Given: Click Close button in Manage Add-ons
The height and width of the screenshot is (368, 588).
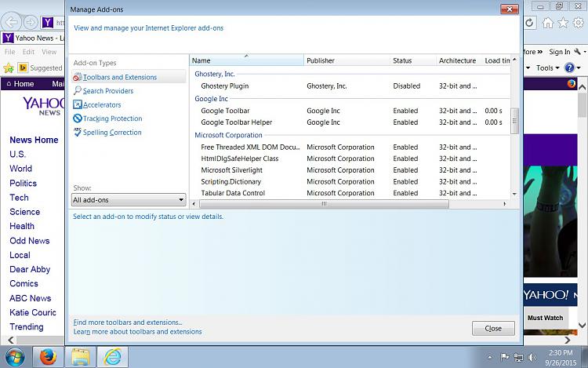Looking at the screenshot, I should [493, 328].
